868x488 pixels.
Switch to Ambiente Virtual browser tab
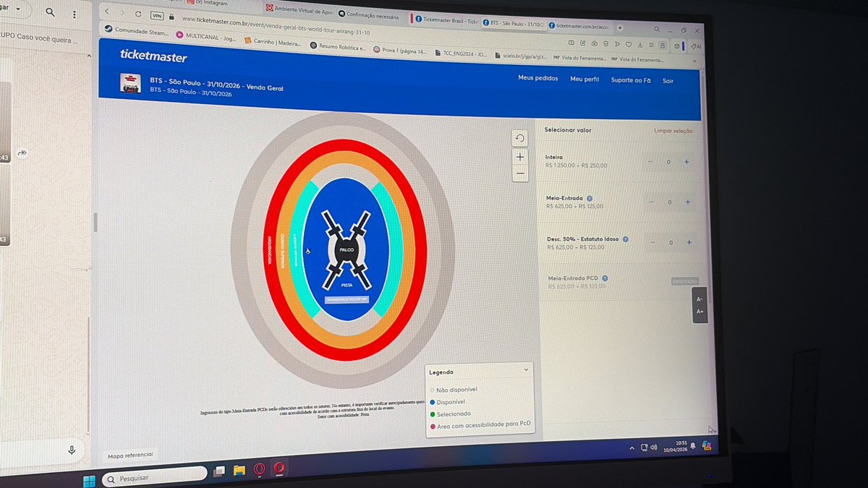pos(298,9)
